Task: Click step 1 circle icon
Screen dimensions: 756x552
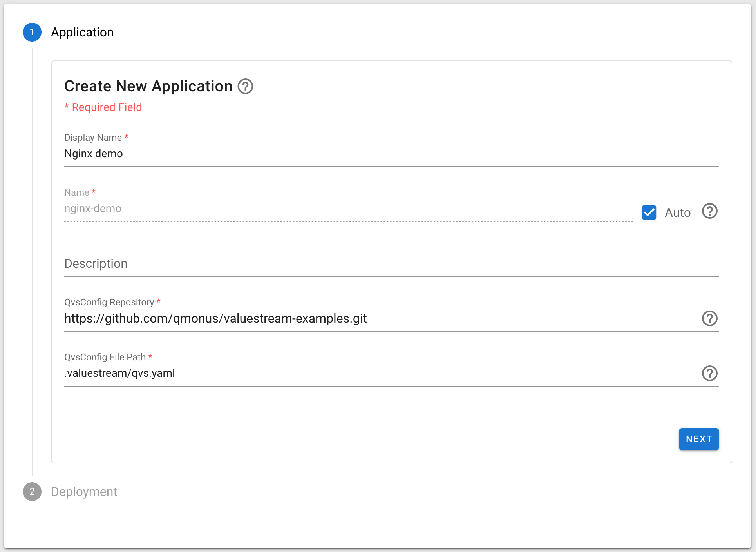Action: pyautogui.click(x=32, y=32)
